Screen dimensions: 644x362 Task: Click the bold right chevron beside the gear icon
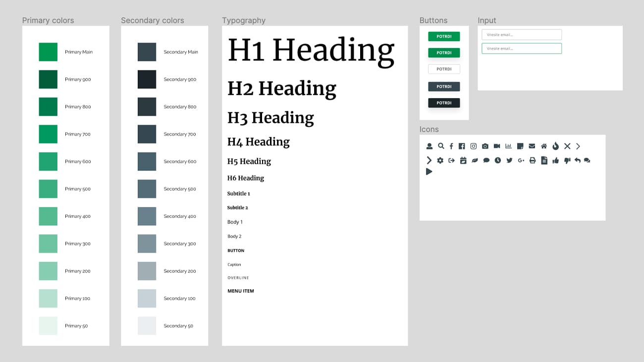tap(429, 160)
